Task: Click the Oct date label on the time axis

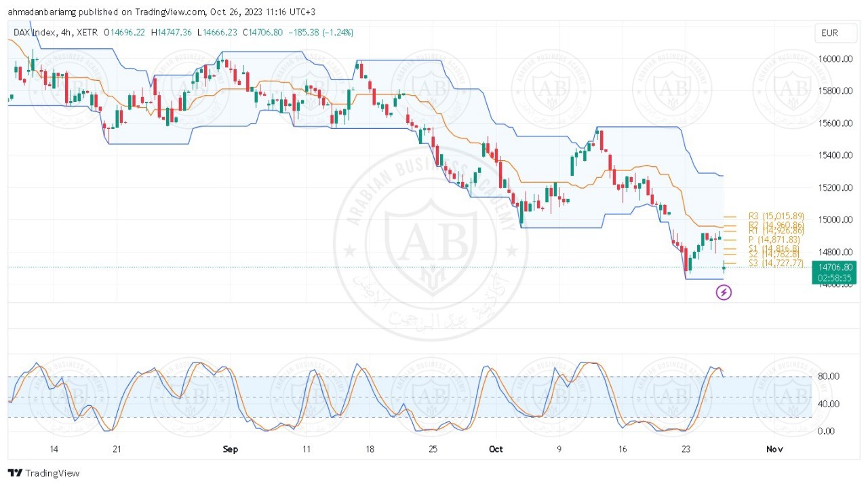Action: click(x=496, y=449)
